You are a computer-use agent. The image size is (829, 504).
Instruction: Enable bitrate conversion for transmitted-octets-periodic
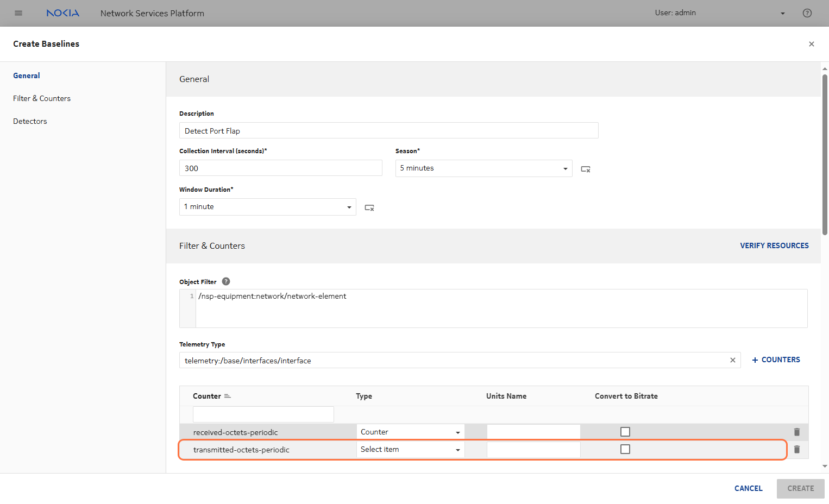(625, 449)
